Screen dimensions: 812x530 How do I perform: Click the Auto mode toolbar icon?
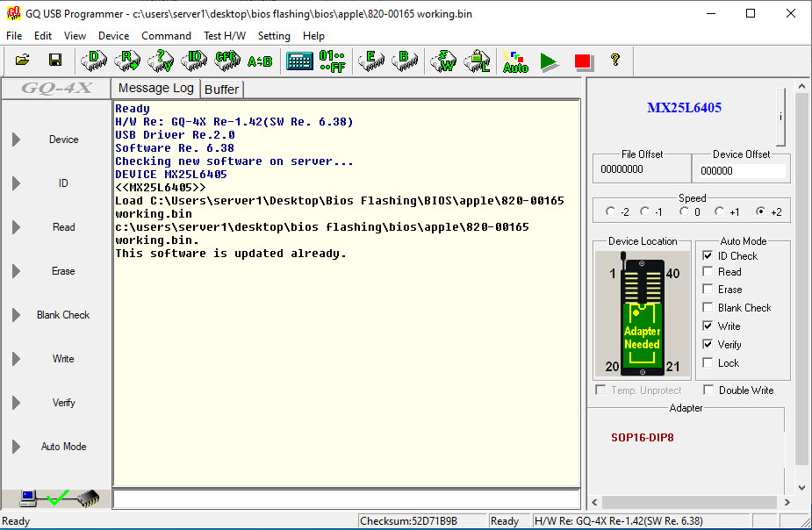pos(515,61)
